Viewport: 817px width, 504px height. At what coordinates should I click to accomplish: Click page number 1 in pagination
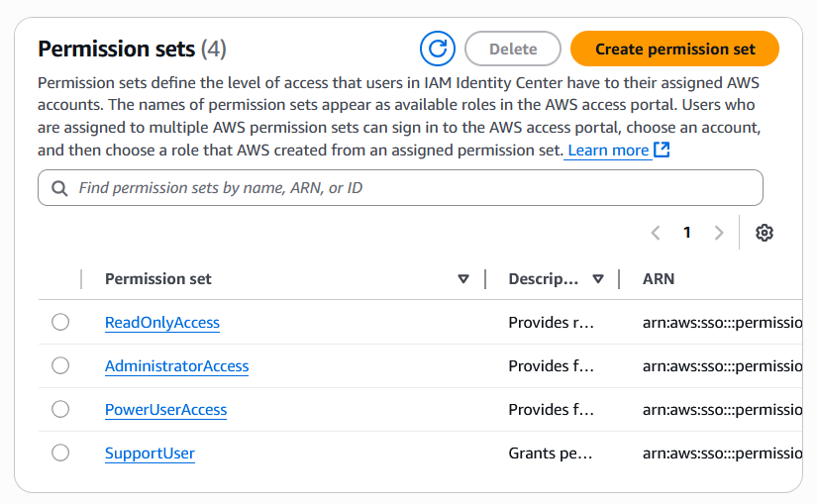pyautogui.click(x=687, y=233)
